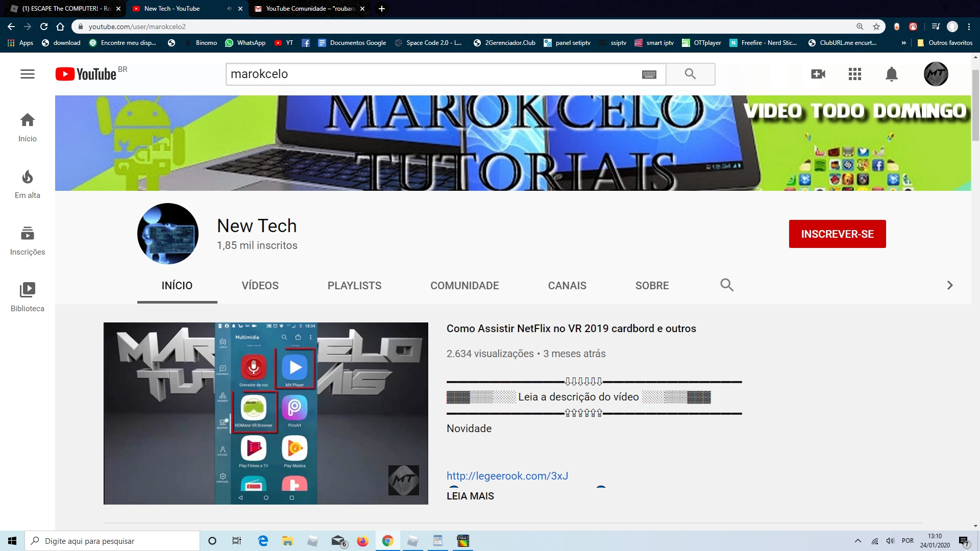The height and width of the screenshot is (551, 980).
Task: Click the YouTube search magnifier button
Action: (x=690, y=74)
